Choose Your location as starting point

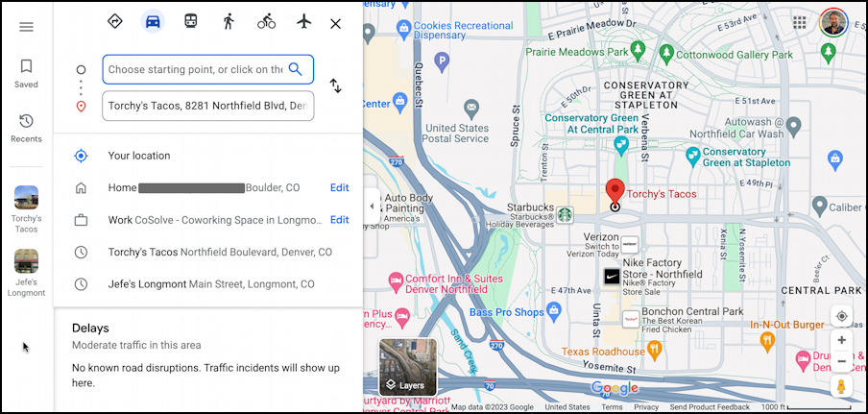[x=208, y=156]
